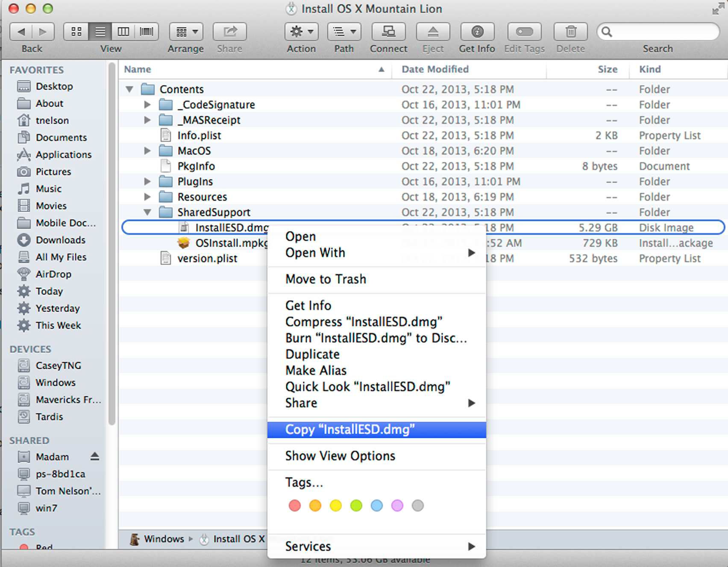728x567 pixels.
Task: Expand the _CodeSignature folder
Action: pyautogui.click(x=147, y=105)
